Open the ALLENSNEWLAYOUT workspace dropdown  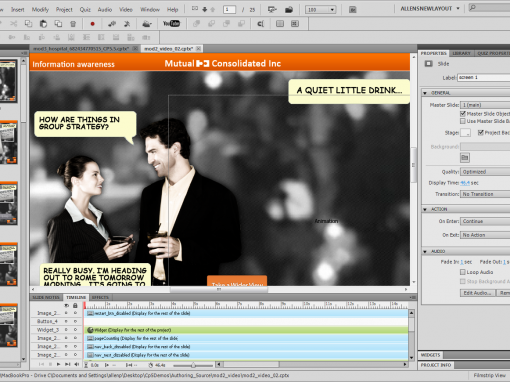pos(430,8)
